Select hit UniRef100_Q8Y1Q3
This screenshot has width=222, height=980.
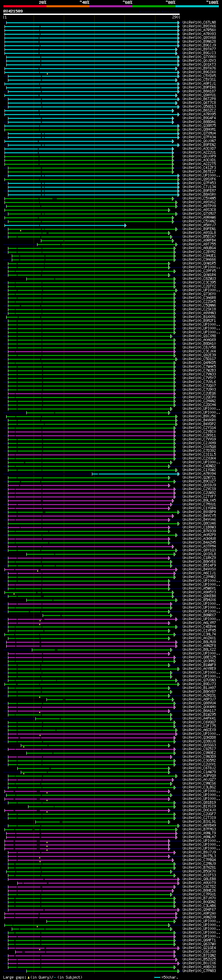[x=199, y=550]
